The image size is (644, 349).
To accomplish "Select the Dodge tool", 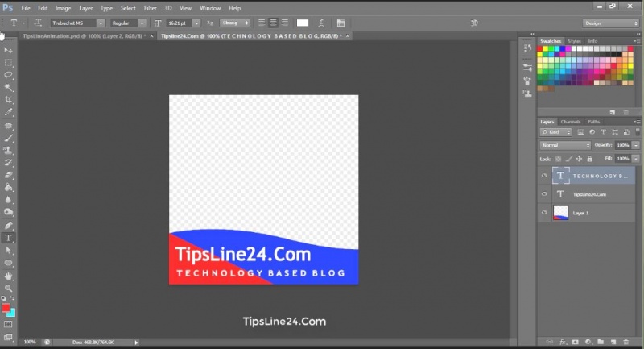I will [8, 212].
